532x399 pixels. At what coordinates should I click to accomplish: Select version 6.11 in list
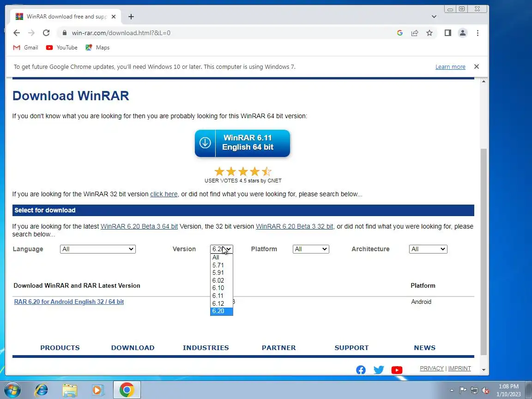click(222, 296)
